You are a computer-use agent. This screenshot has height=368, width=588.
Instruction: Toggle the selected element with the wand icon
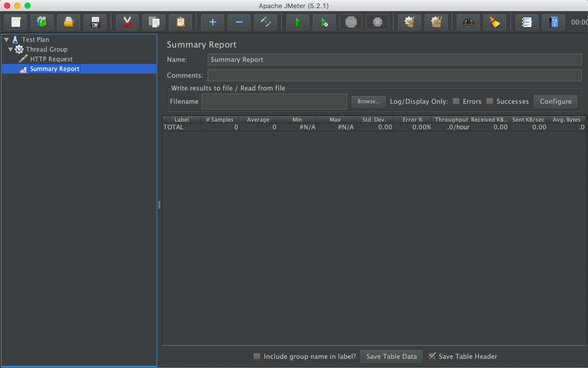point(265,22)
